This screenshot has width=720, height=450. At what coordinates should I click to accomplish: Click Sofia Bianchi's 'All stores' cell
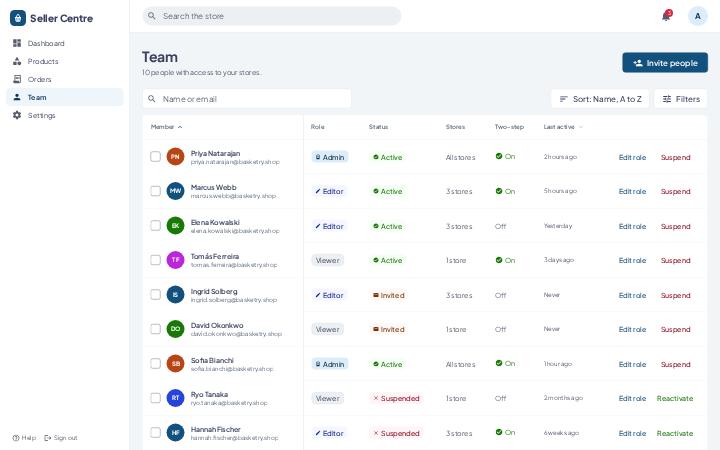[460, 364]
